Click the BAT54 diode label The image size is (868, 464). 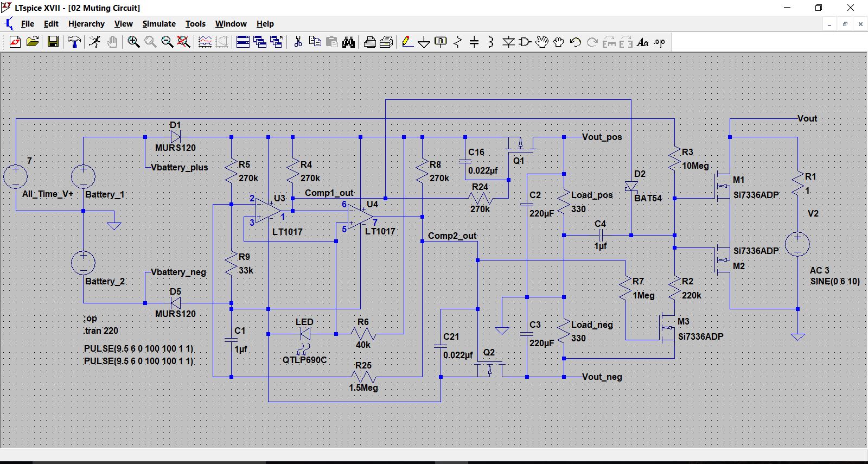[648, 198]
